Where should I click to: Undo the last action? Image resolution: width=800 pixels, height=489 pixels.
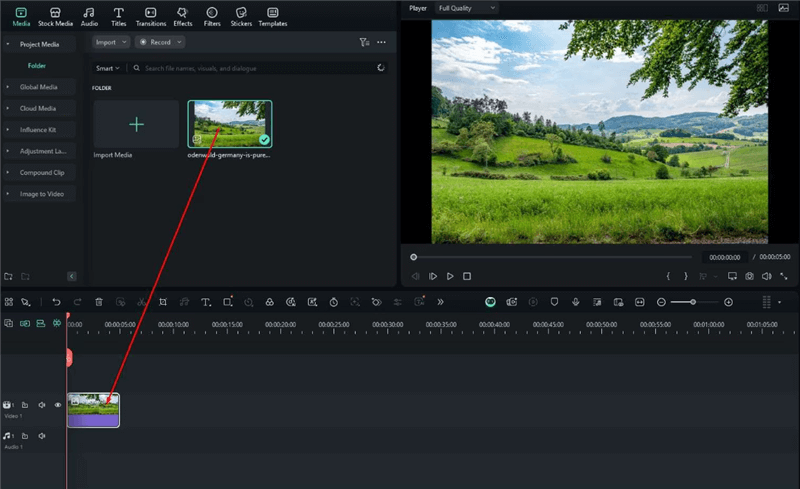click(x=56, y=302)
